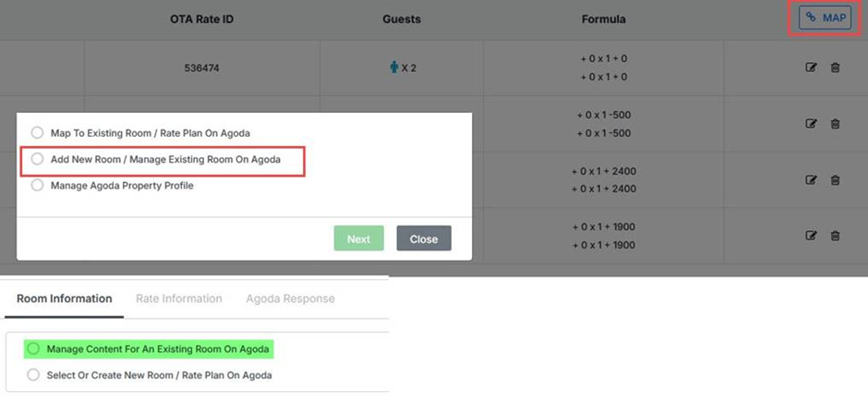Select Map To Existing Room / Rate Plan option
Viewport: 868px width, 404px height.
pos(38,132)
